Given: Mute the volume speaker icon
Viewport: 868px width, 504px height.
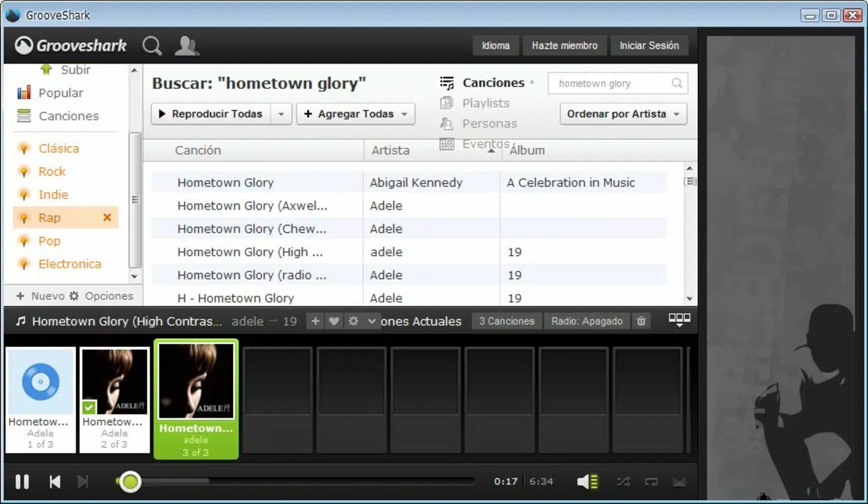Looking at the screenshot, I should click(x=587, y=482).
